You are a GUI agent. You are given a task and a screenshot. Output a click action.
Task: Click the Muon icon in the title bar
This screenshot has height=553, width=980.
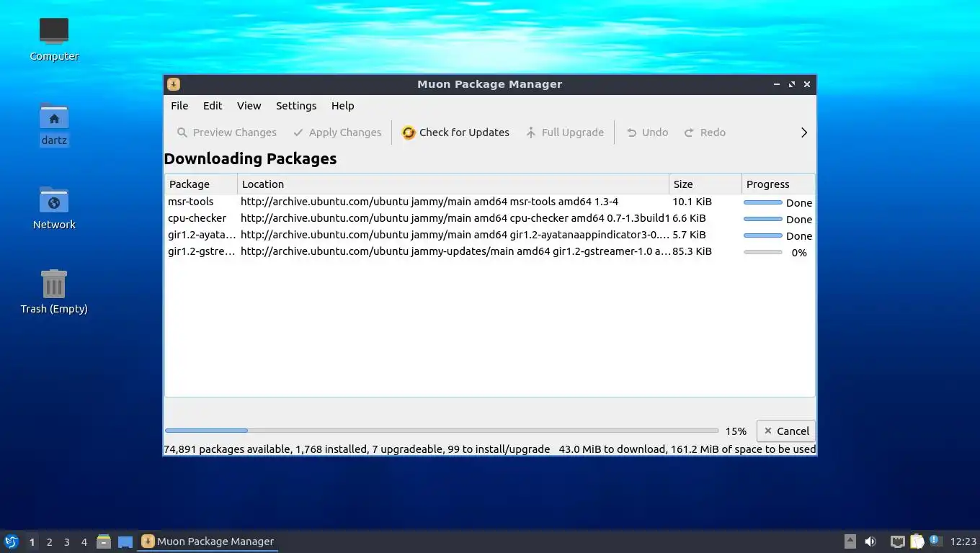click(x=174, y=84)
